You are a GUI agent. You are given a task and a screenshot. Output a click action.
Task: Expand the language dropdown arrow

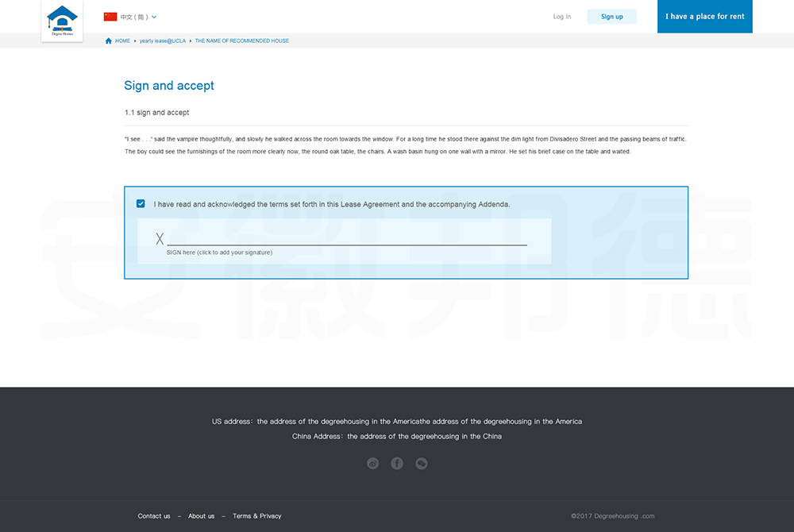(x=154, y=17)
